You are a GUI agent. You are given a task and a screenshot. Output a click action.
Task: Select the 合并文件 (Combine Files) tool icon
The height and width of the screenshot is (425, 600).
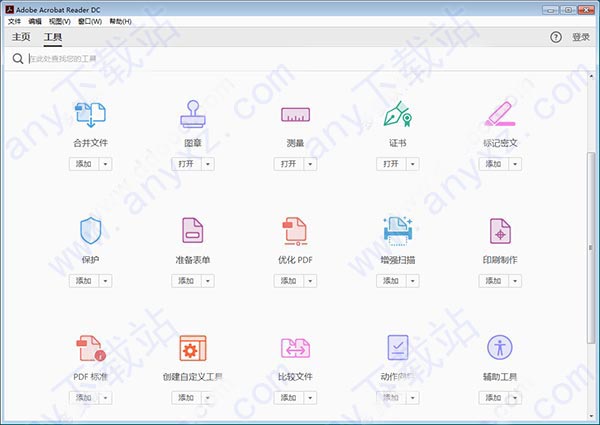click(90, 114)
